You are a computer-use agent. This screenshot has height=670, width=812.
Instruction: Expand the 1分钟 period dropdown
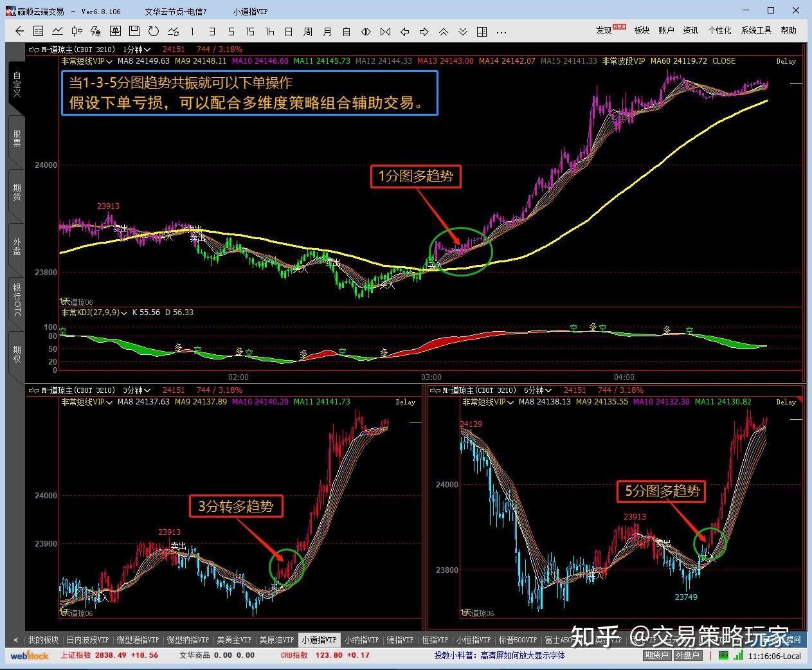point(136,50)
